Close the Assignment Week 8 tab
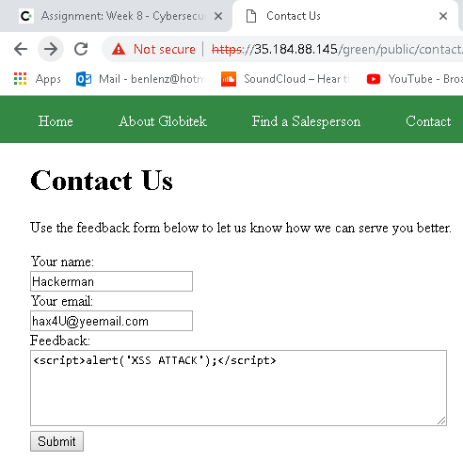This screenshot has width=463, height=476. tap(218, 16)
